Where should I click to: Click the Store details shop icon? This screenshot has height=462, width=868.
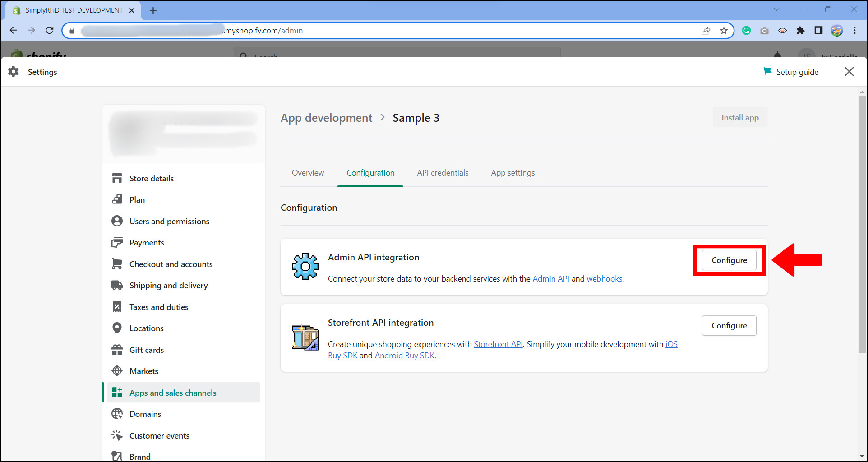coord(117,178)
